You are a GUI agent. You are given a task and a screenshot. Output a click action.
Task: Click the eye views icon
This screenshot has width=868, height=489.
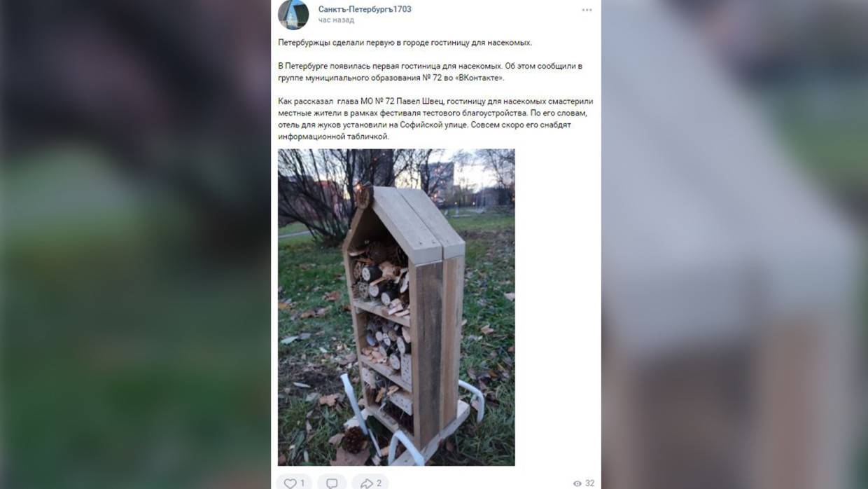[x=577, y=483]
